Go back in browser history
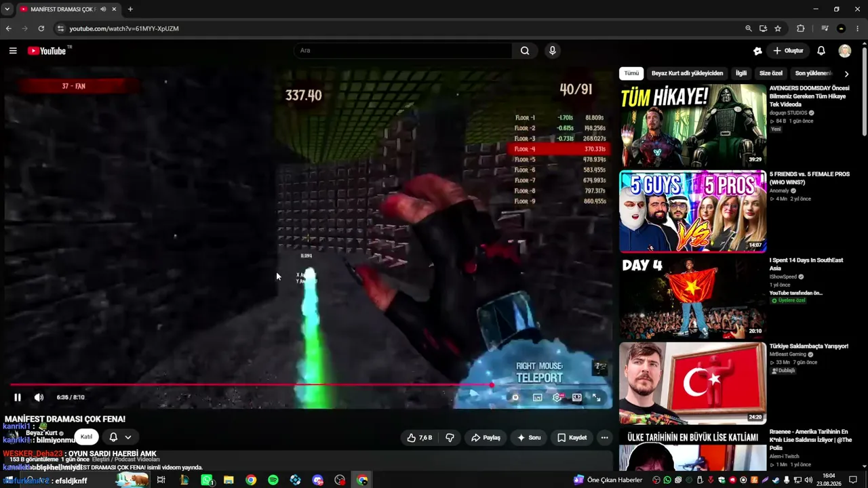Viewport: 868px width, 488px height. (9, 28)
